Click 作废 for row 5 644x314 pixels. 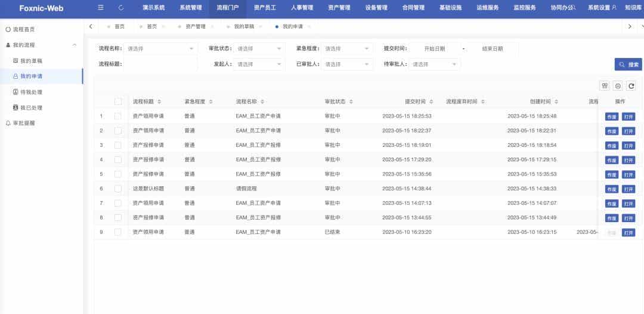(x=612, y=175)
